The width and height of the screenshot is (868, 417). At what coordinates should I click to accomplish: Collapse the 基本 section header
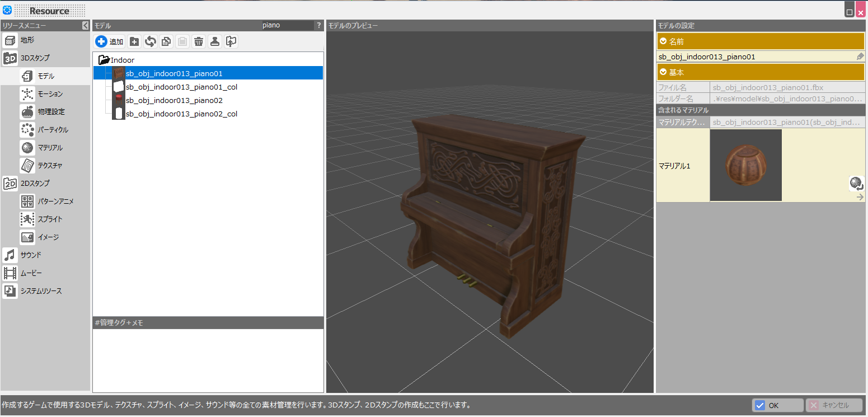click(761, 73)
